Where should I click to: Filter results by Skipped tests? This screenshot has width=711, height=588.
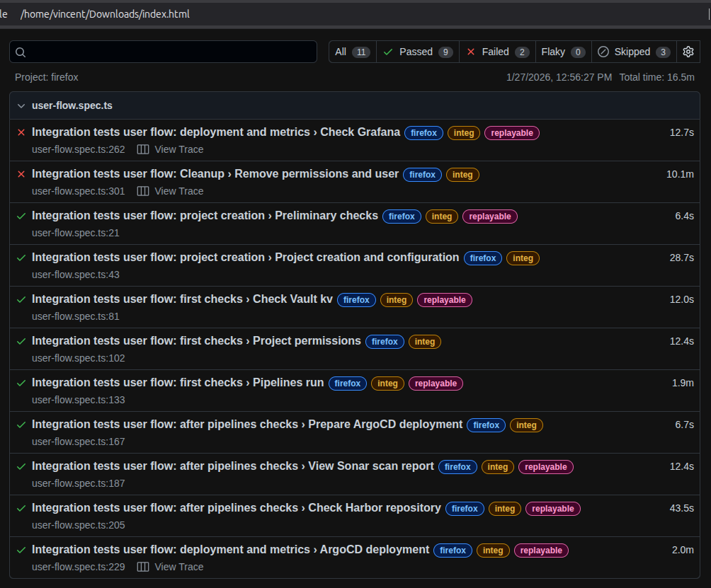point(633,52)
